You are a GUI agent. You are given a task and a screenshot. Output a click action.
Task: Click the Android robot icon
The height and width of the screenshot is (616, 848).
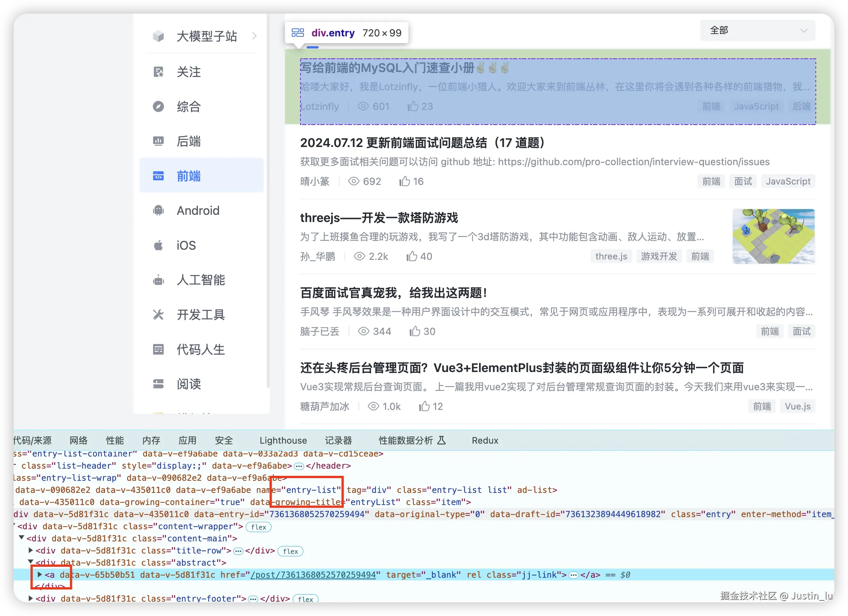(x=158, y=211)
